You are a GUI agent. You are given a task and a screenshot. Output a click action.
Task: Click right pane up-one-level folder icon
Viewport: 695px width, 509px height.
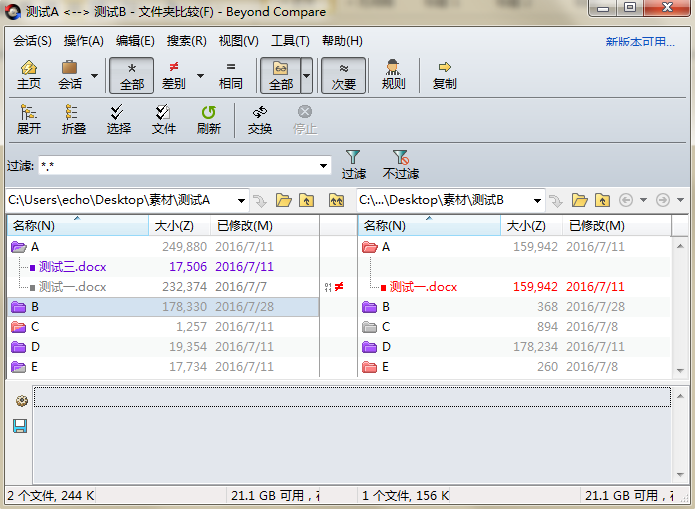point(602,201)
